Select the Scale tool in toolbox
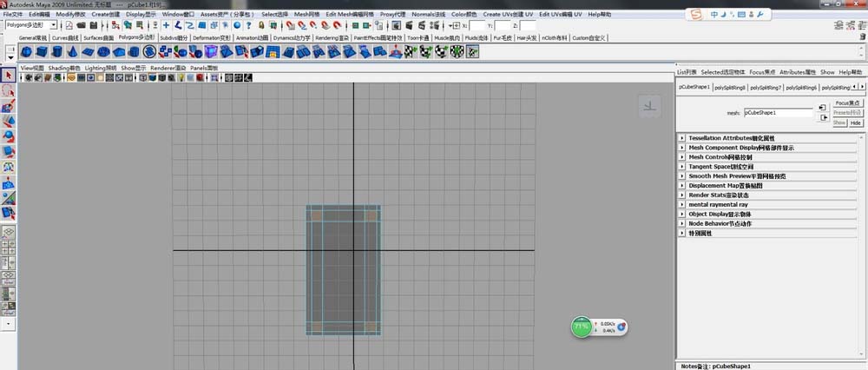This screenshot has width=868, height=370. point(9,151)
